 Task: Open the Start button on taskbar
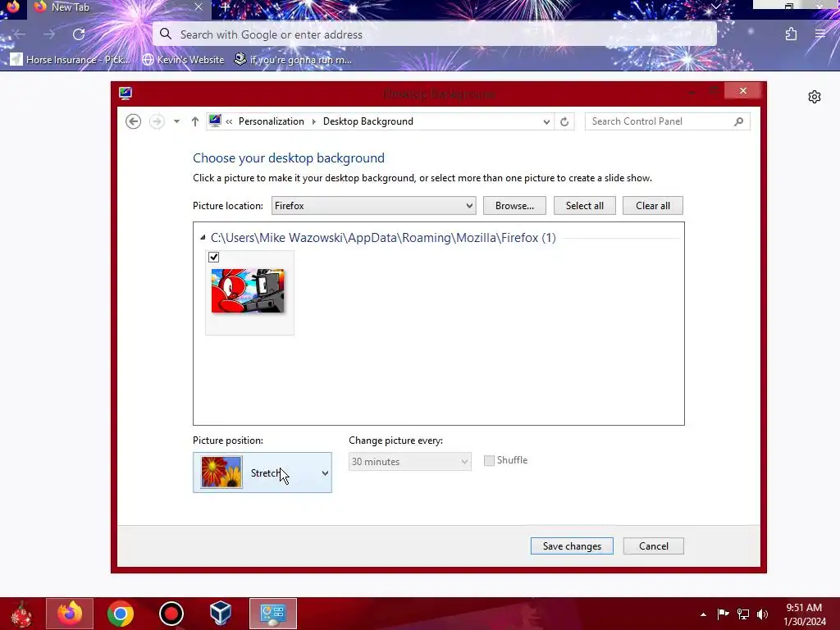pyautogui.click(x=21, y=614)
